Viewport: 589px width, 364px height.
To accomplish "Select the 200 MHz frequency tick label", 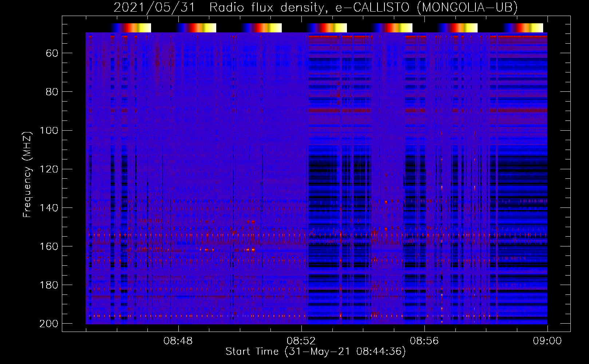I will tap(49, 324).
